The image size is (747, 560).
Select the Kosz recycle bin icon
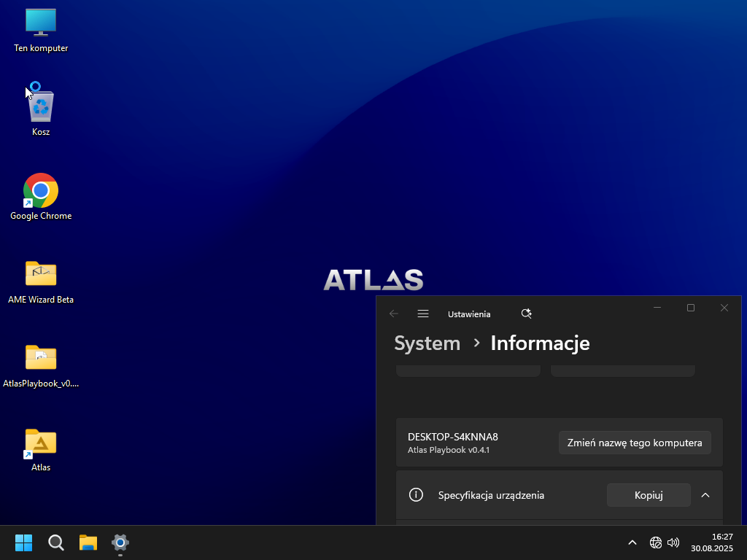coord(41,107)
